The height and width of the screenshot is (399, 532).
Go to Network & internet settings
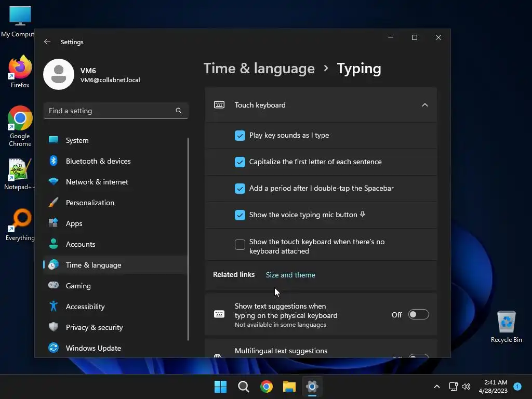coord(115,181)
